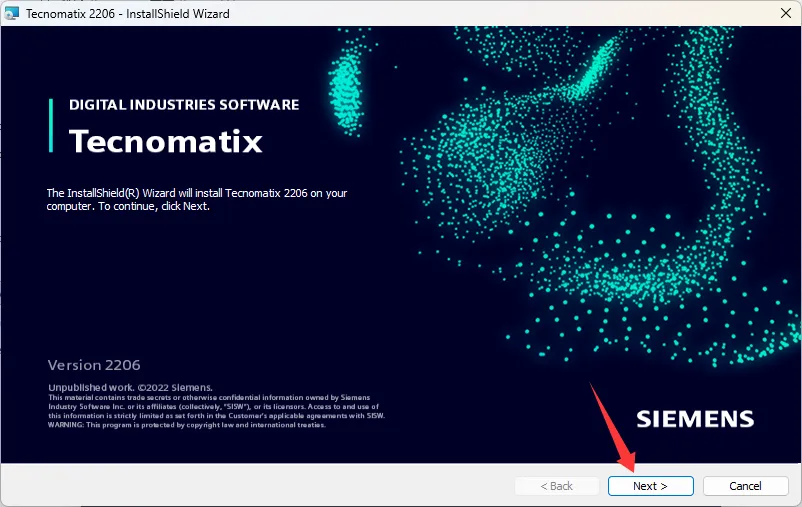Cancel the Tecnomatix installation
Image resolution: width=802 pixels, height=507 pixels.
click(x=745, y=486)
